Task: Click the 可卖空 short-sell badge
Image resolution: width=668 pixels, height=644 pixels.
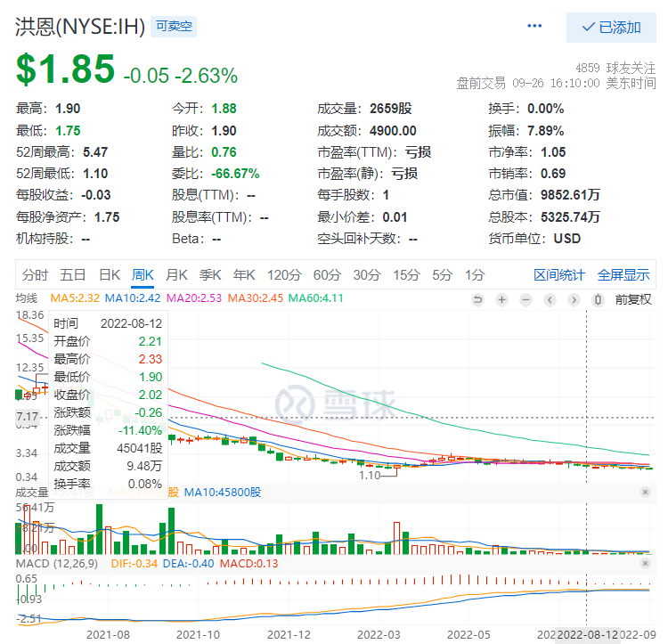Action: [174, 27]
